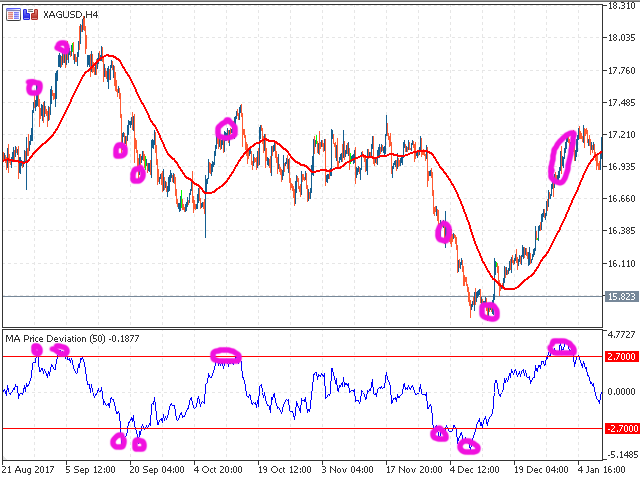Click the 15.823 price label on axis
Image resolution: width=640 pixels, height=480 pixels.
coord(621,297)
